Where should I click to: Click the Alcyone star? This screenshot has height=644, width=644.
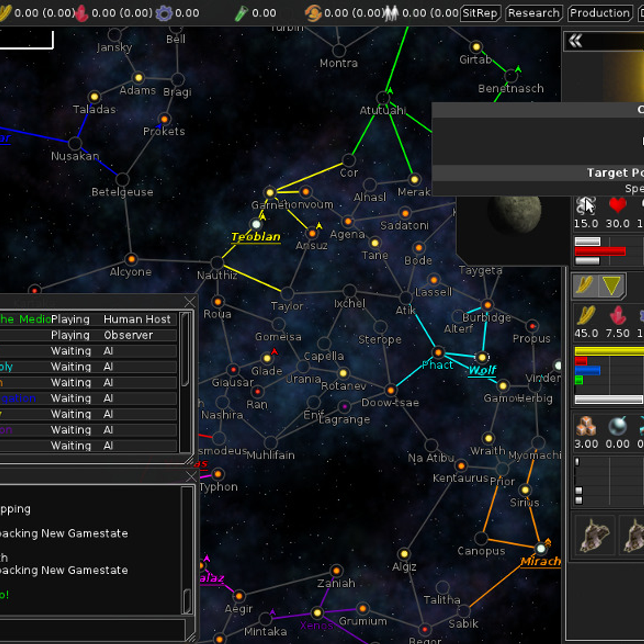point(131,259)
